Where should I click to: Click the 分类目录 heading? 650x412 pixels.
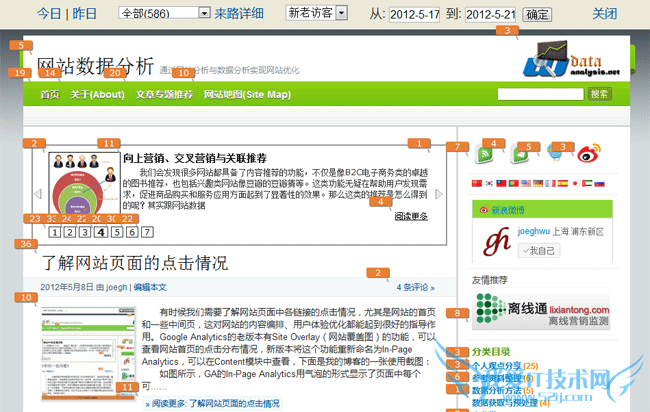click(x=491, y=352)
